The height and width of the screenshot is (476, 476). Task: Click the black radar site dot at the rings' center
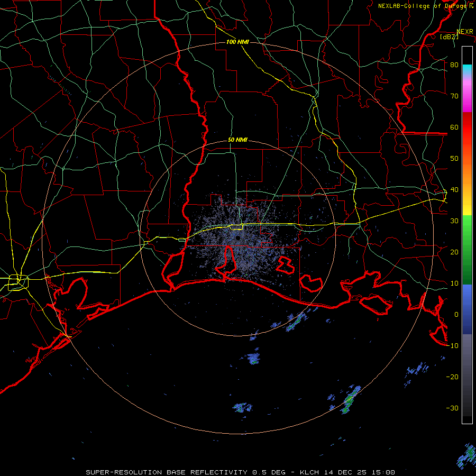click(237, 238)
